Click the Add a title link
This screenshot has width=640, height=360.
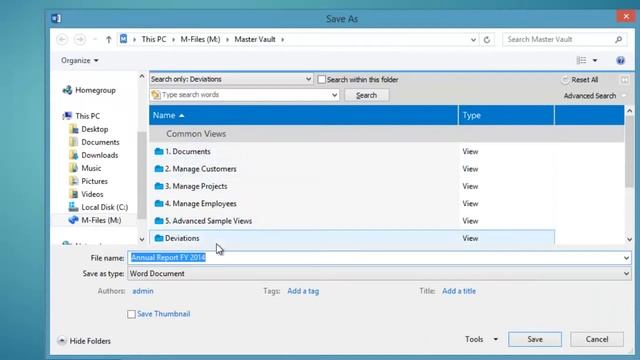coord(459,291)
